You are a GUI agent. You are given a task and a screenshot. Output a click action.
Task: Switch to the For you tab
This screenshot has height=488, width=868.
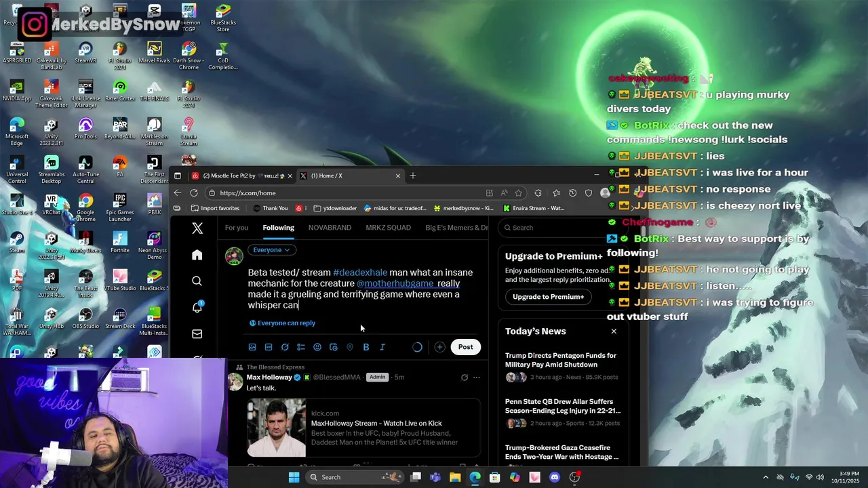coord(237,228)
